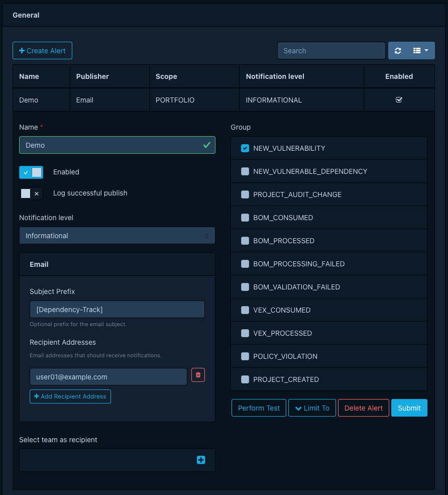
Task: Click the green checkmark in the Name field
Action: 206,145
